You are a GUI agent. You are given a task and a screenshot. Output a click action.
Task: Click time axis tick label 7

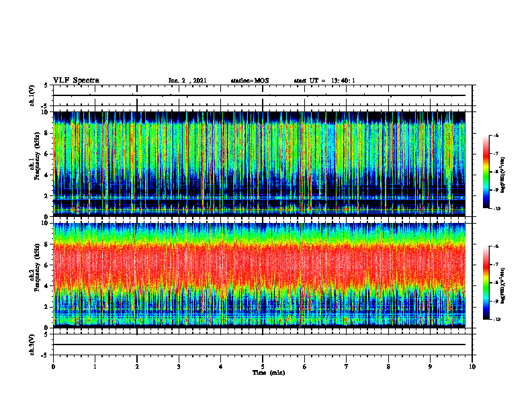347,367
